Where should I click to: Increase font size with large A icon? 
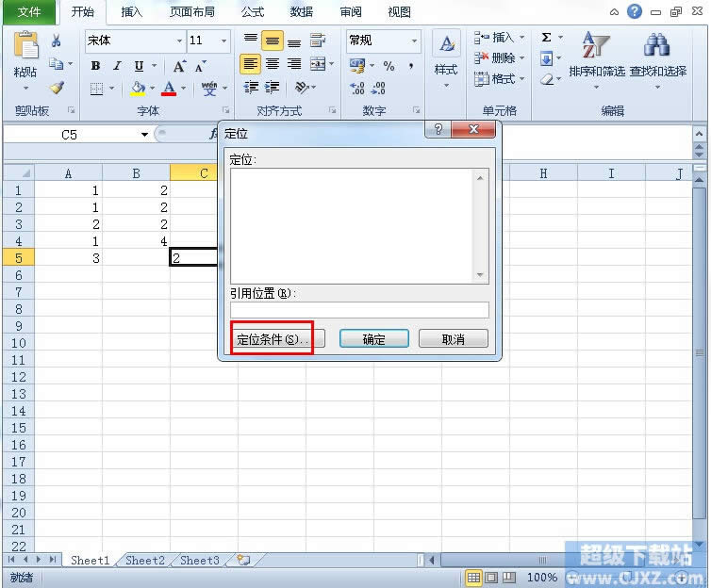click(179, 67)
